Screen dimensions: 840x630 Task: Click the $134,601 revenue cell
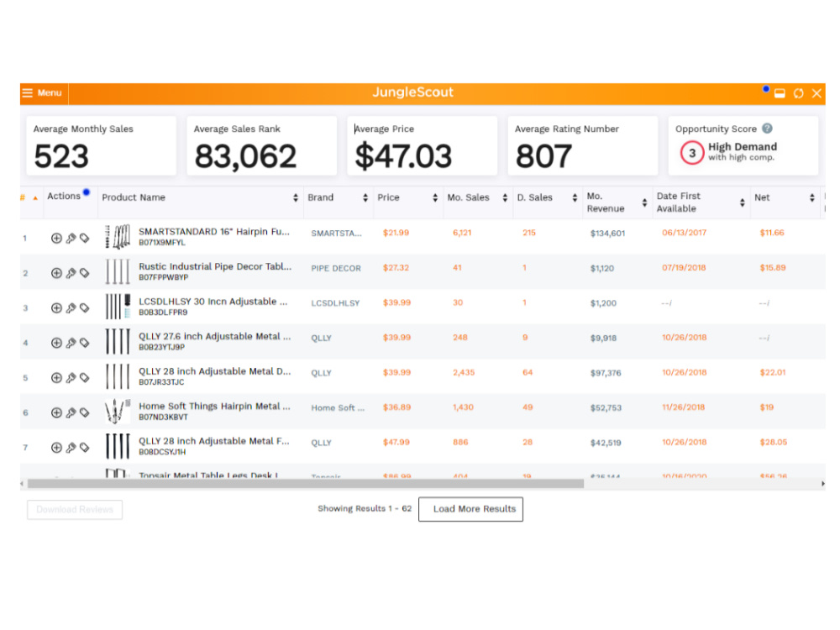tap(607, 234)
